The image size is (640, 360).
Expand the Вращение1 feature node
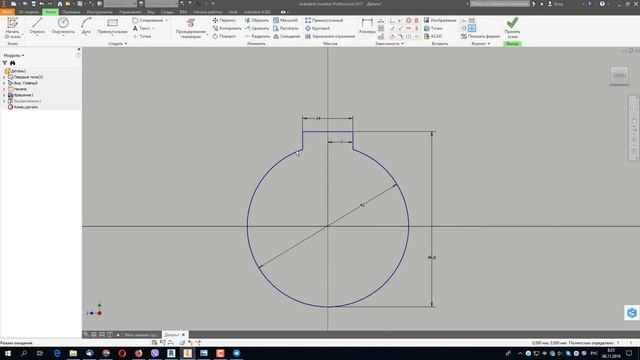[4, 95]
